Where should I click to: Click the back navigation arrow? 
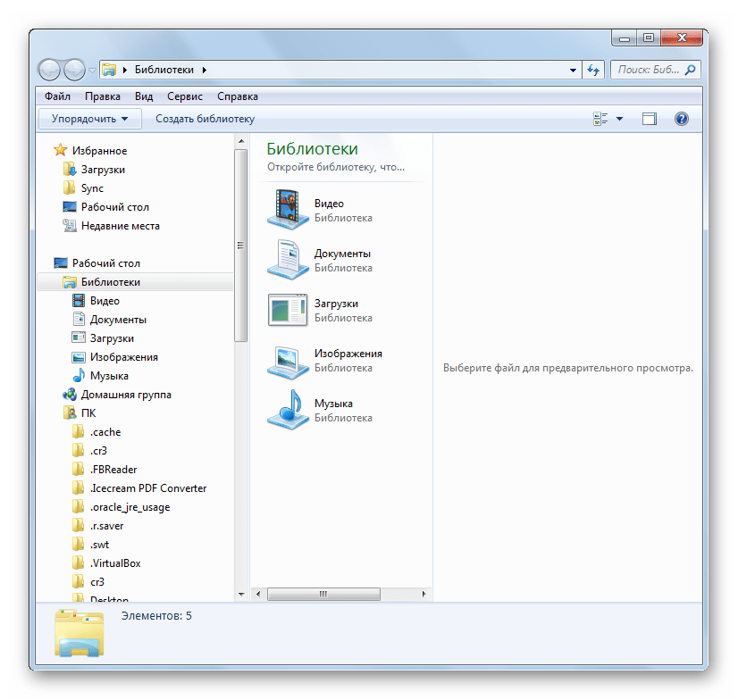50,70
